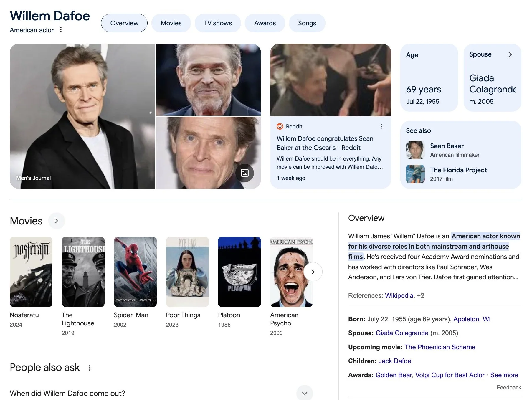Advance the movies carousel with the next arrow

[313, 272]
